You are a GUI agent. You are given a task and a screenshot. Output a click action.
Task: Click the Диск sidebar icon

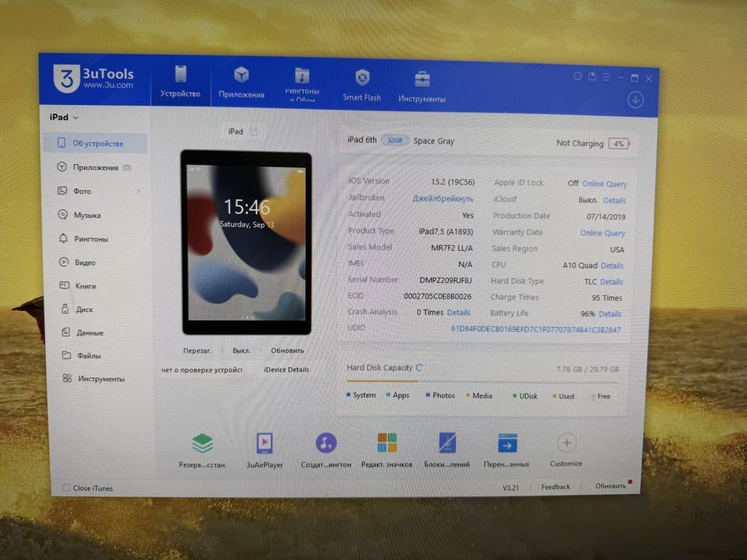point(65,308)
